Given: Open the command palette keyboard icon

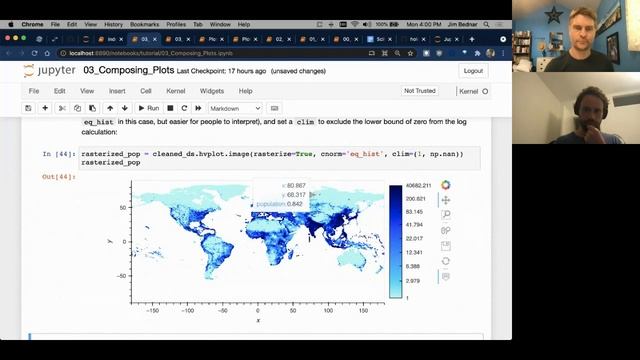Looking at the screenshot, I should (x=274, y=108).
